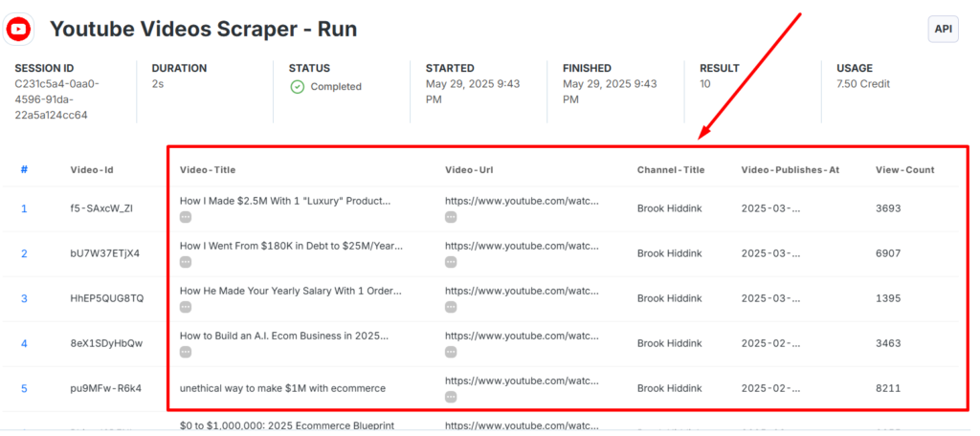Screen dimensions: 980x436
Task: Click the Video-Publishes-At column header
Action: point(790,170)
